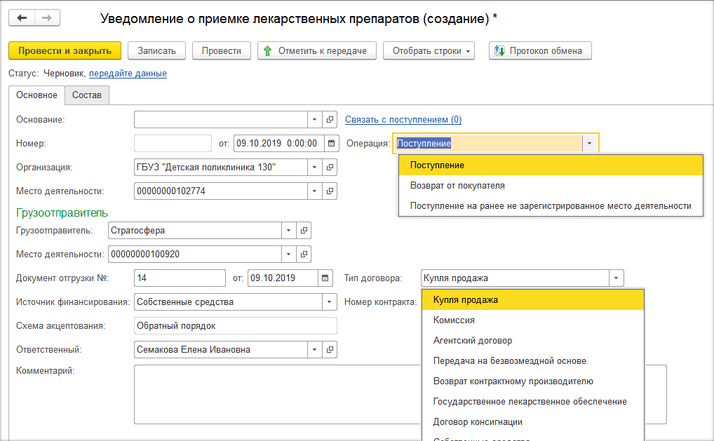Click Провести и закрыть button
Screen dimensions: 714x441
[64, 50]
